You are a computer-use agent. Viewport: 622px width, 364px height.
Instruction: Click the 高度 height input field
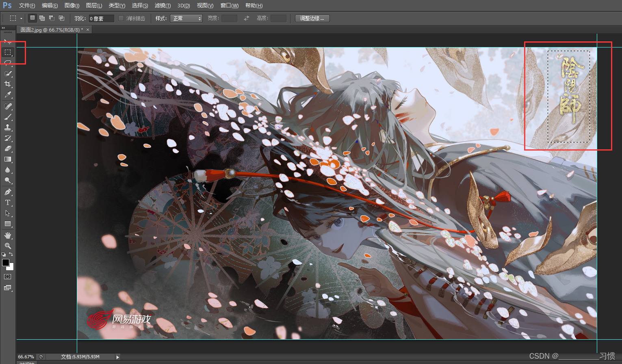(x=278, y=18)
